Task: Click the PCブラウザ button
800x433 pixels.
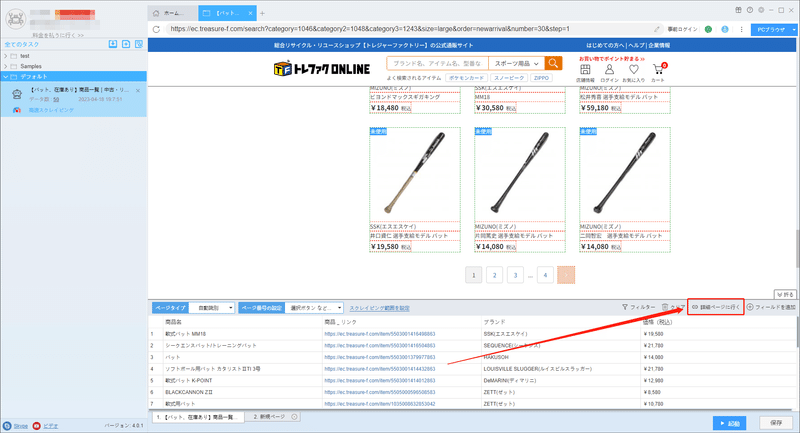Action: (770, 30)
